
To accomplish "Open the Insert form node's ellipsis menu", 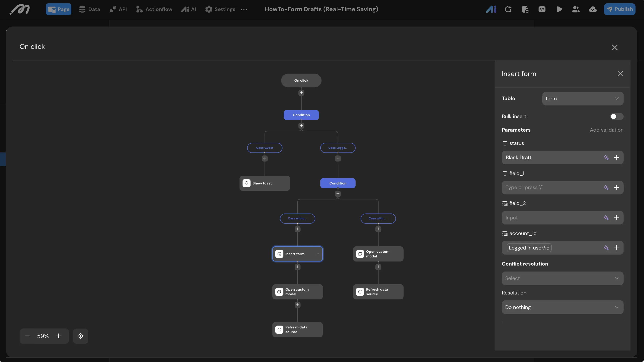I will coord(317,254).
